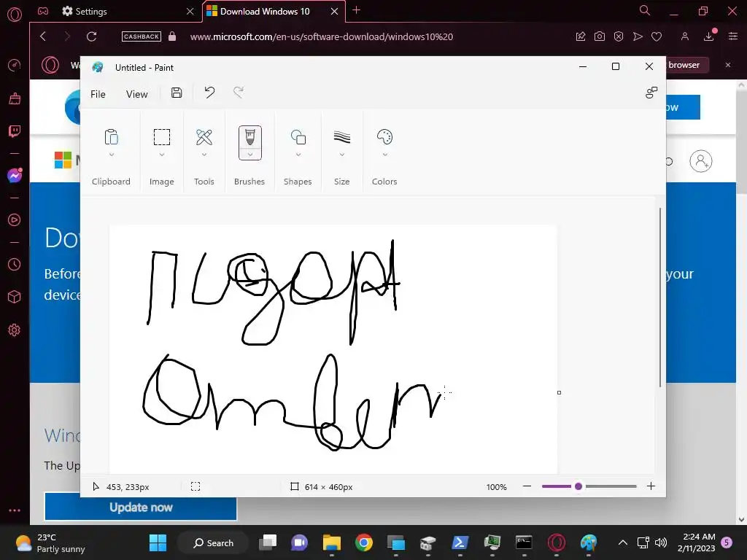Click the Paint canvas right edge handle

(x=559, y=393)
